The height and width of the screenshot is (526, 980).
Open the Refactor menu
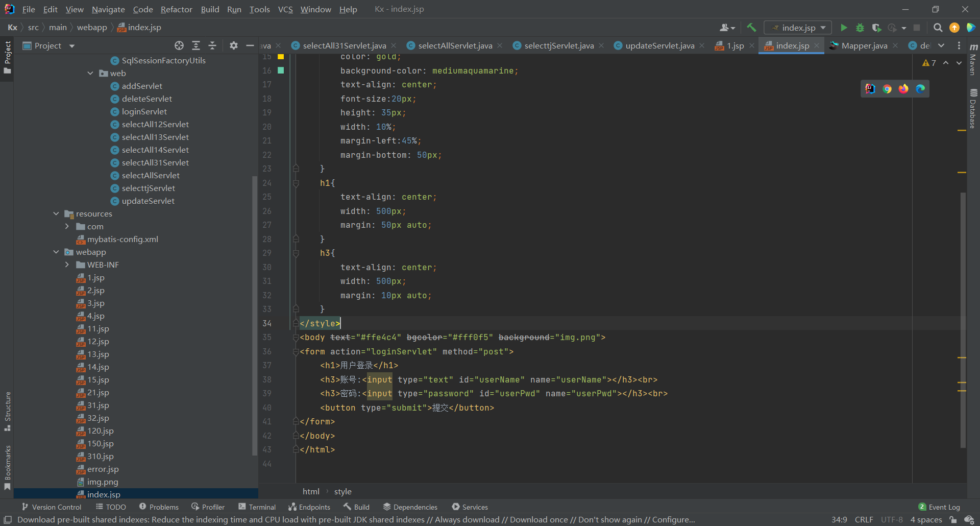177,9
